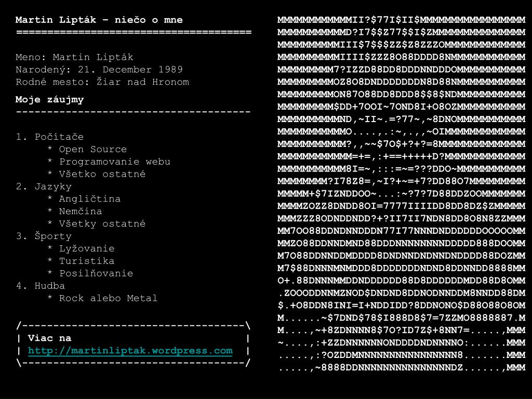The width and height of the screenshot is (532, 399).
Task: Click the 'Rock alebo Metal' bullet
Action: coord(108,298)
